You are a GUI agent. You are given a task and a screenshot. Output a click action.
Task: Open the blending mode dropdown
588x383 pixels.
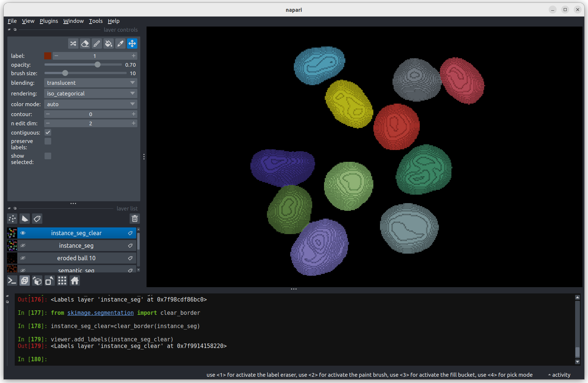(91, 83)
